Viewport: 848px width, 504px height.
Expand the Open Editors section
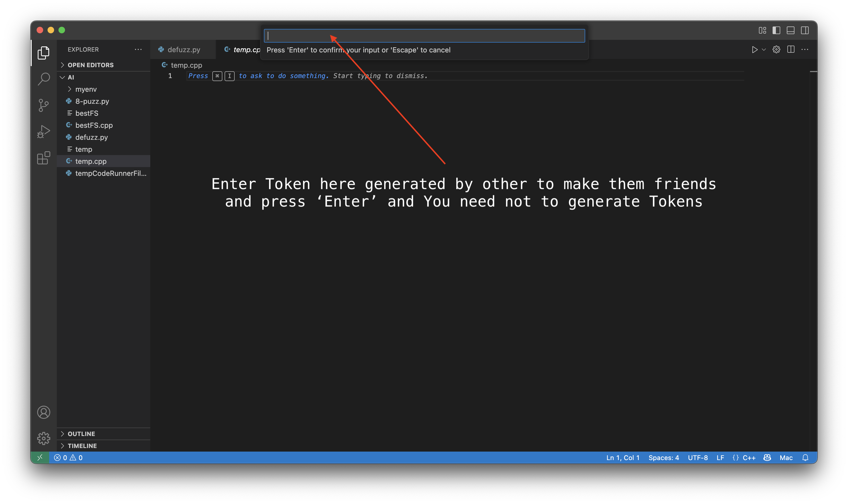click(90, 65)
